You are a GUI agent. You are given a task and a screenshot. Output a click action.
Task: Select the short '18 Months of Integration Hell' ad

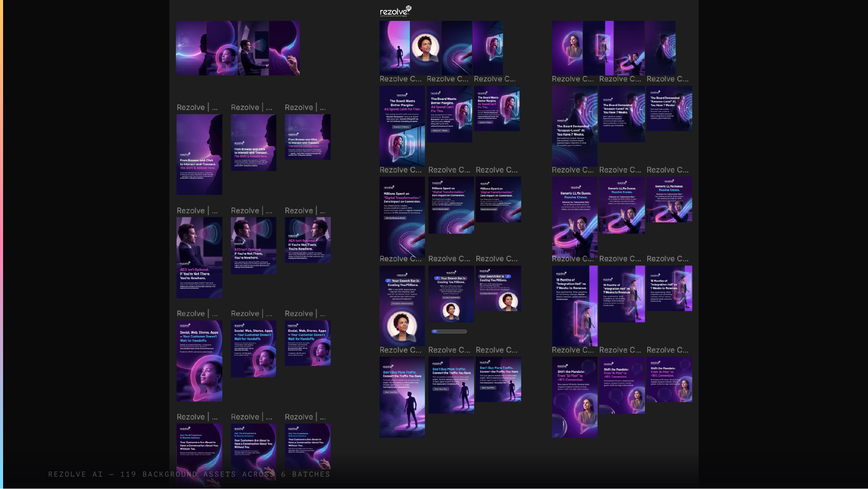coord(669,288)
